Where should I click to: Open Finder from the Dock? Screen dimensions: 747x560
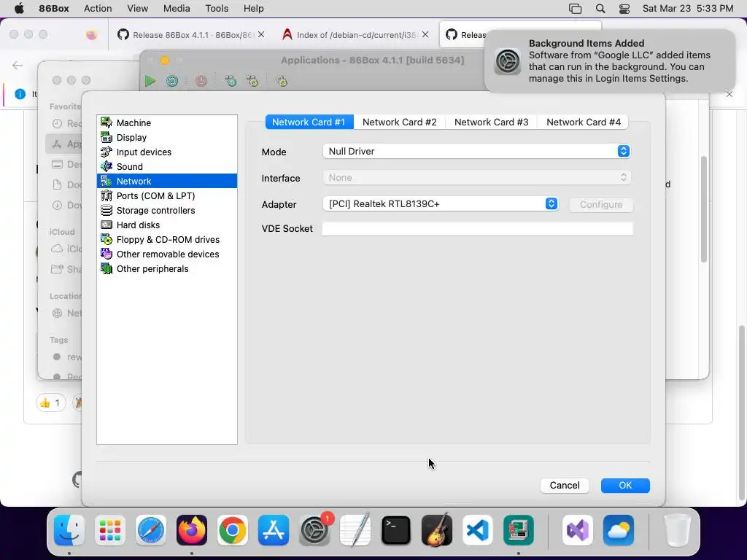tap(69, 530)
